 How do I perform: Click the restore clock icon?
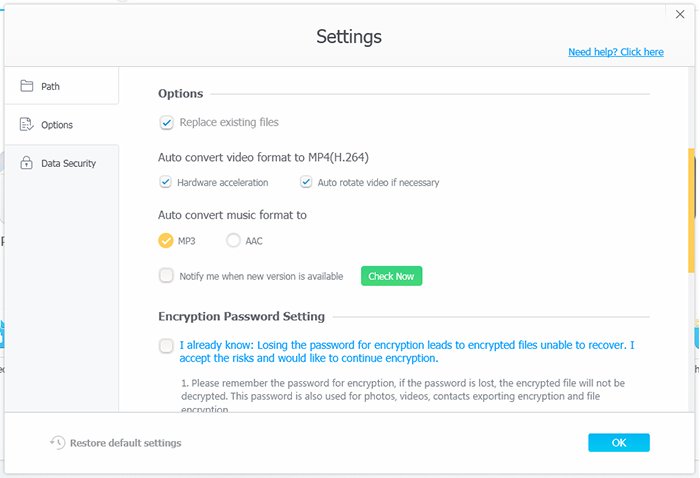click(57, 443)
